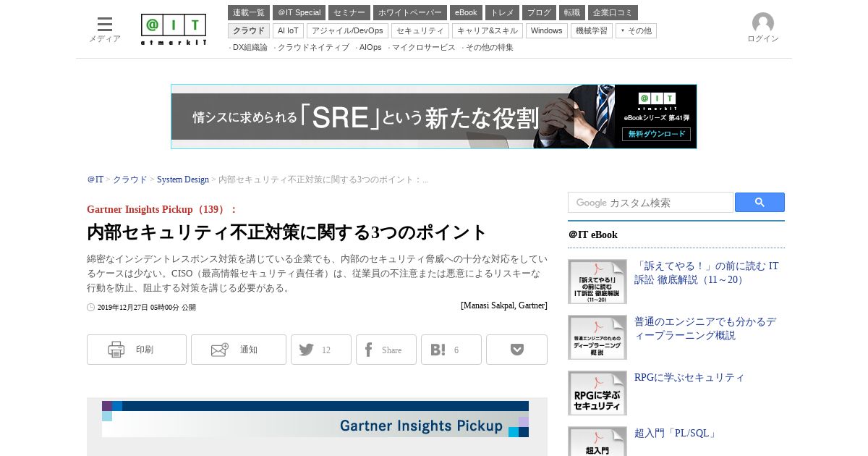Share on Facebook button
The width and height of the screenshot is (868, 456).
point(386,350)
